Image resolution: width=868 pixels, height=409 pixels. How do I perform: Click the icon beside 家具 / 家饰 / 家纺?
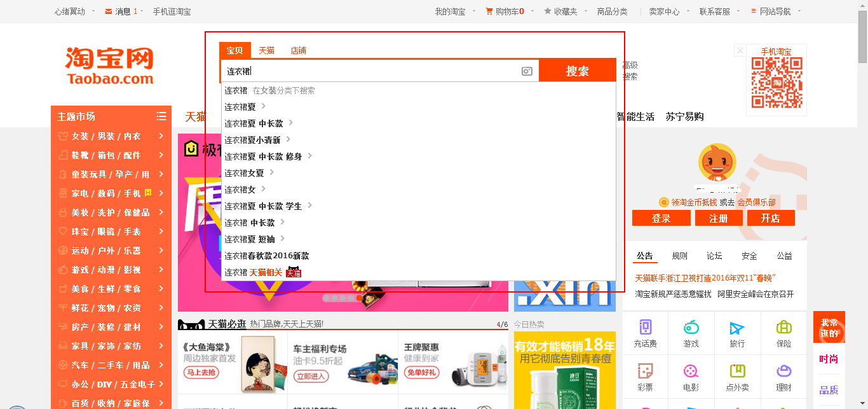pos(63,346)
